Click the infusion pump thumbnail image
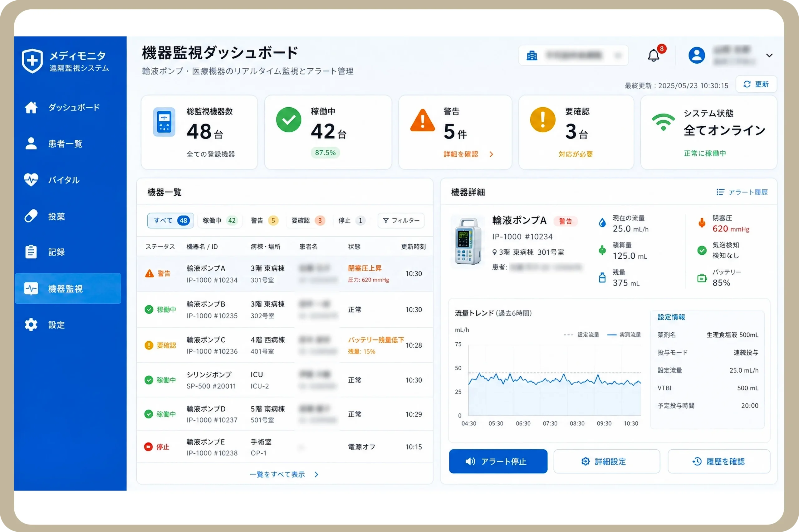 click(x=468, y=242)
